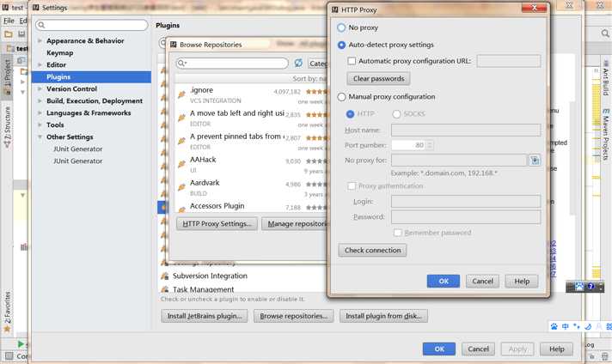Image resolution: width=612 pixels, height=364 pixels.
Task: Select Plugins in the Settings tree
Action: (91, 77)
